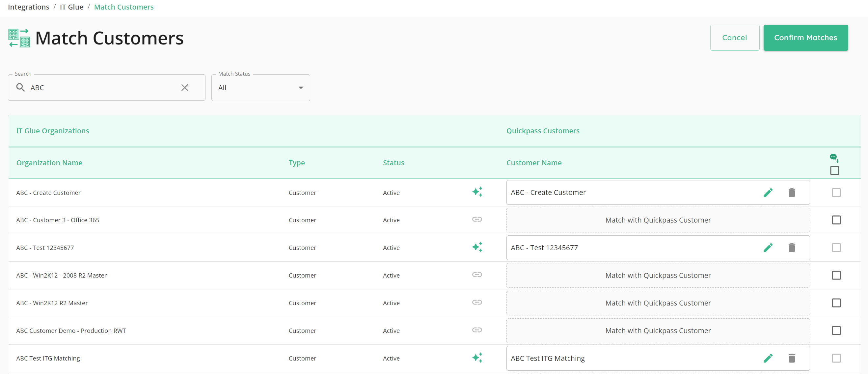
Task: Check the box for ABC - Win2K12 - 2008 R2 Master
Action: [x=836, y=276]
